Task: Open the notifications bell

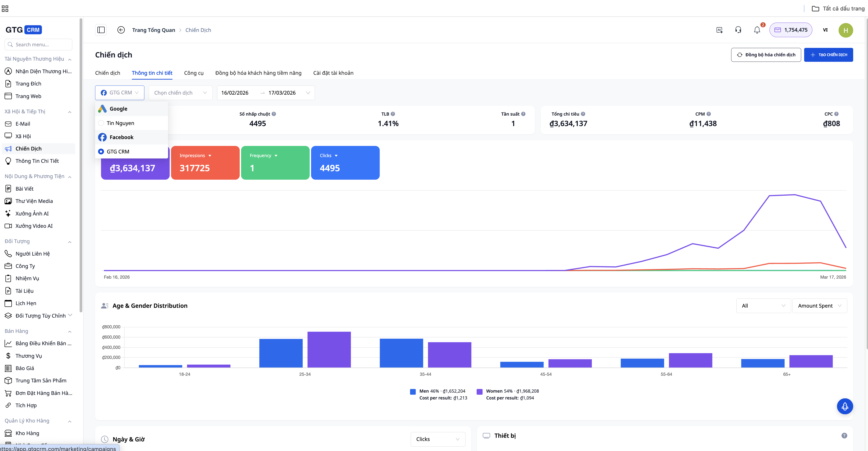Action: 757,30
